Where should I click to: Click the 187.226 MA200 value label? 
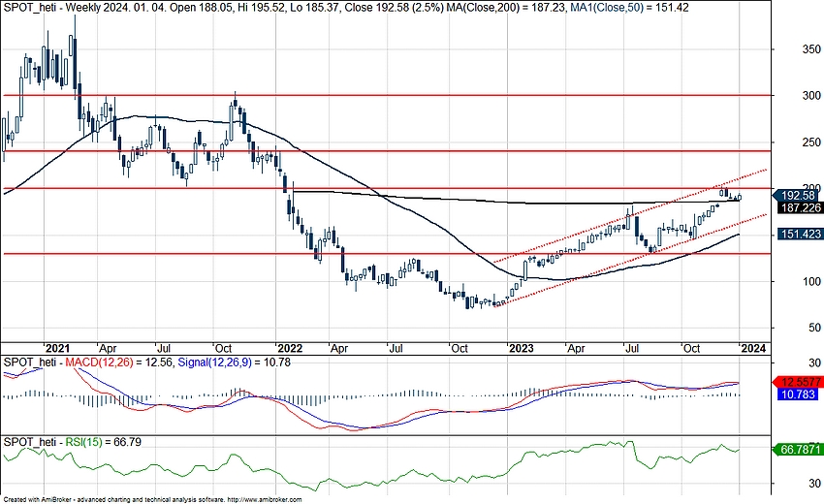coord(801,207)
